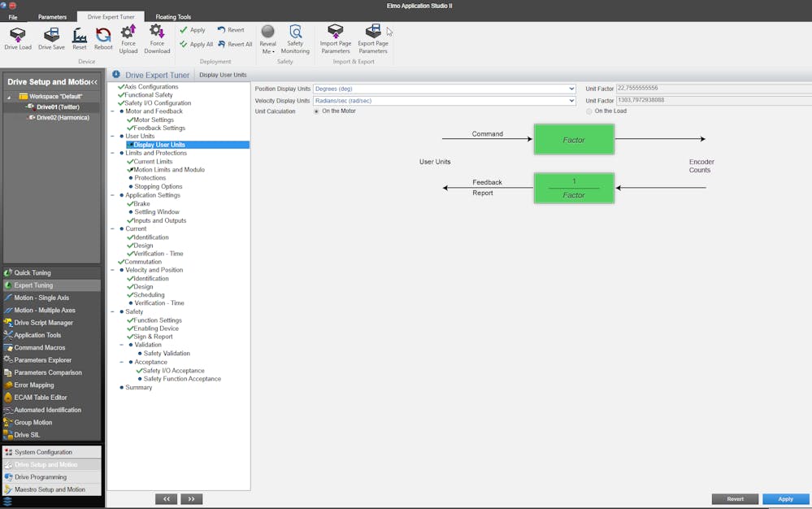Switch to the Parameters tab

pos(52,17)
